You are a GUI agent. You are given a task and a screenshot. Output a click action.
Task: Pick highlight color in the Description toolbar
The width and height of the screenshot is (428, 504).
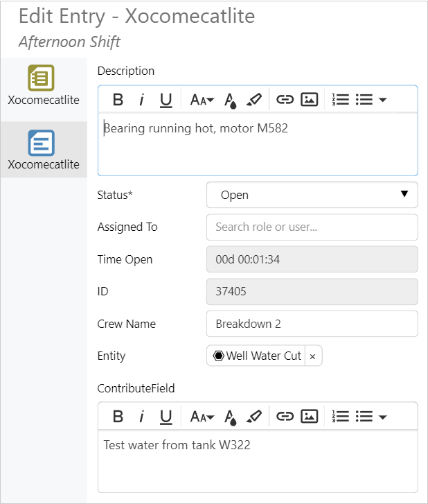pyautogui.click(x=253, y=100)
